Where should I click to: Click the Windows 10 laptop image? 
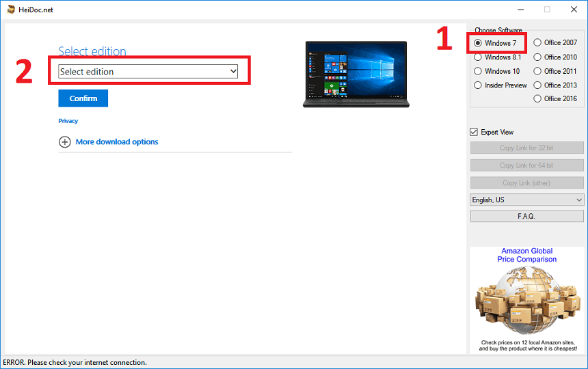(x=356, y=74)
